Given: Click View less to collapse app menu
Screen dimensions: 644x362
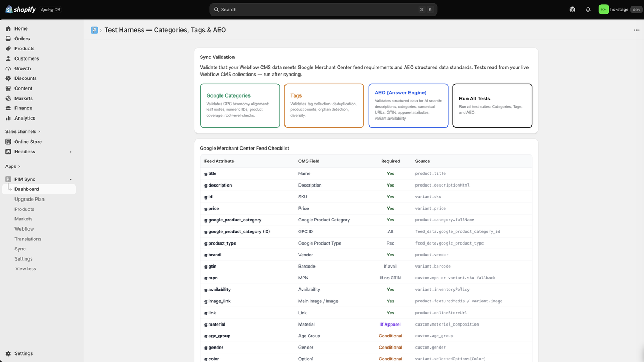Looking at the screenshot, I should (x=26, y=269).
